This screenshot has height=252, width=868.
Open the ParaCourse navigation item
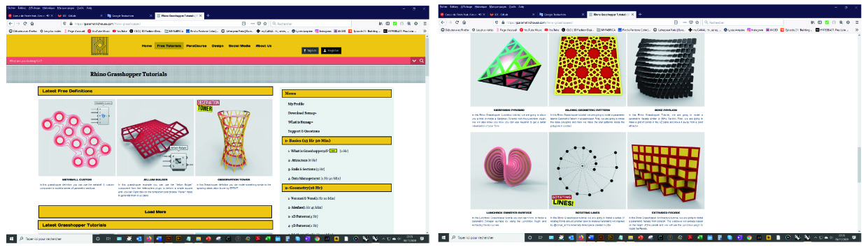pos(197,45)
